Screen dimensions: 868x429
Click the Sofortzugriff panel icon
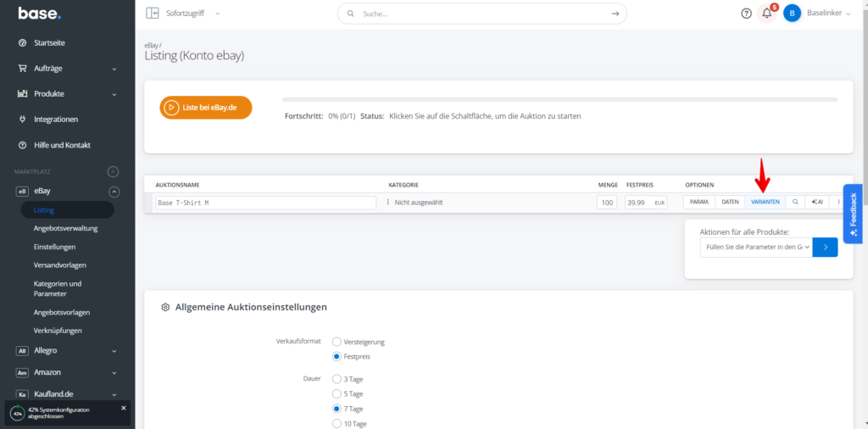pos(153,14)
